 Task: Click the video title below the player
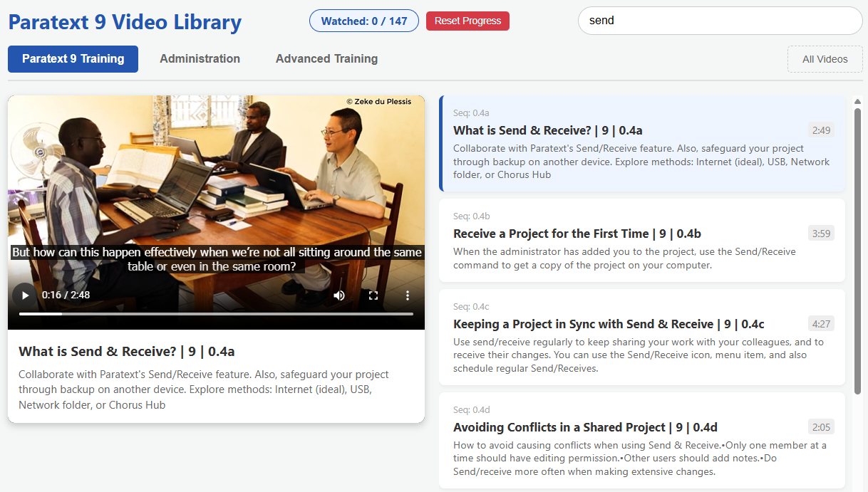tap(127, 351)
